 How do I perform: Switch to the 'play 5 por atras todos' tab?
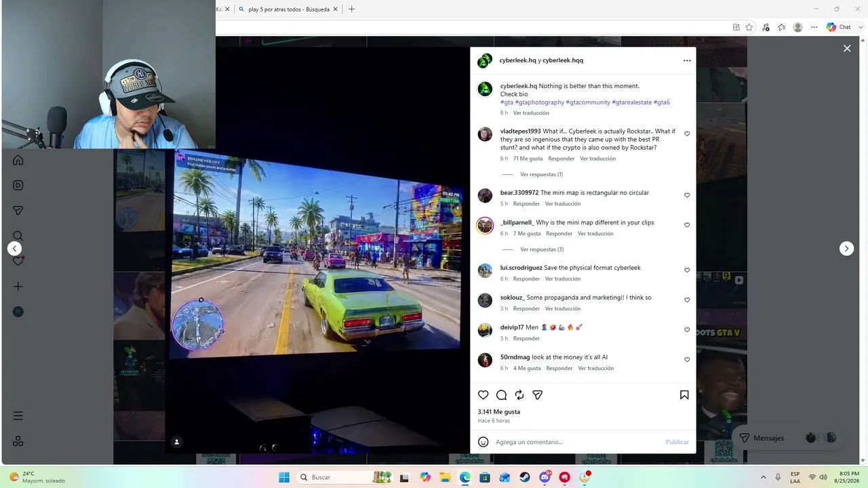(x=288, y=9)
